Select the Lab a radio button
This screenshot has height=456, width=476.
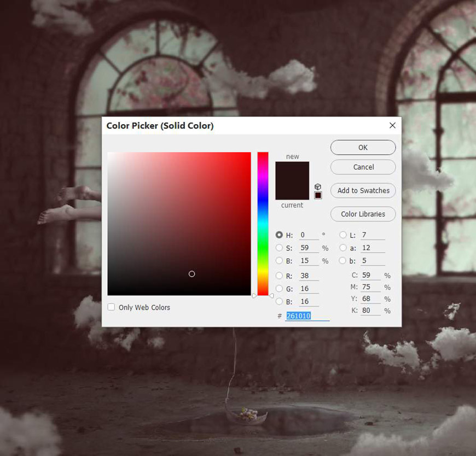click(x=343, y=248)
